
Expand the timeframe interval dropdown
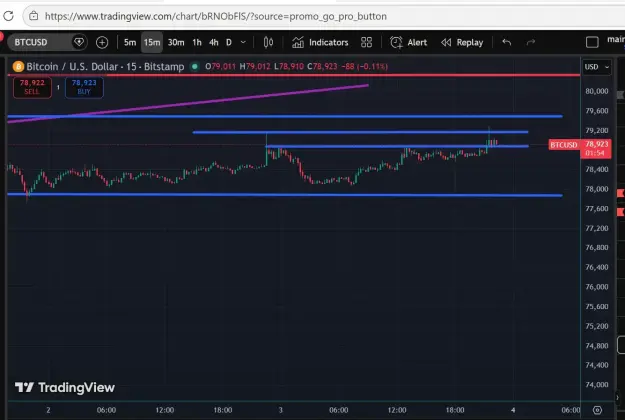[x=243, y=42]
